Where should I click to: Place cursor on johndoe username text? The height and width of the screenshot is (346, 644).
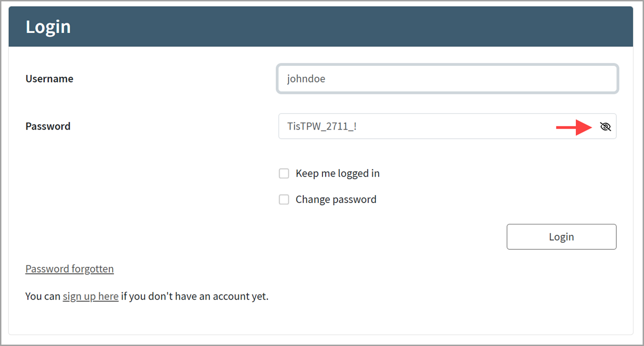tap(306, 79)
